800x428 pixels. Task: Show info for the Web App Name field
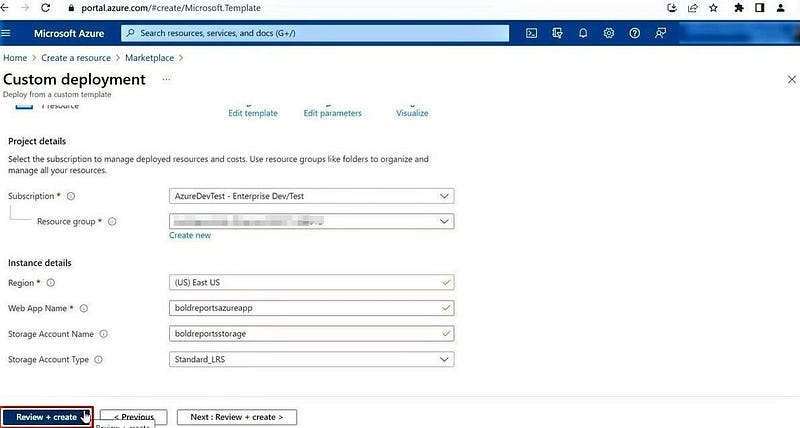point(84,308)
